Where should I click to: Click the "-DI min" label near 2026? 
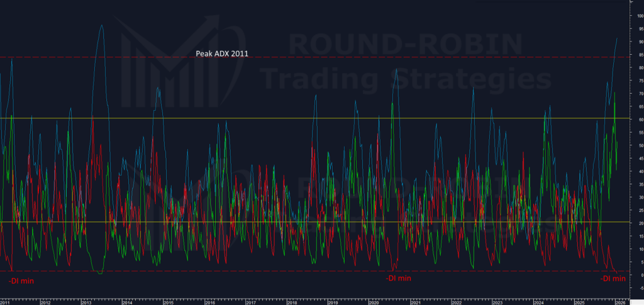pyautogui.click(x=612, y=278)
